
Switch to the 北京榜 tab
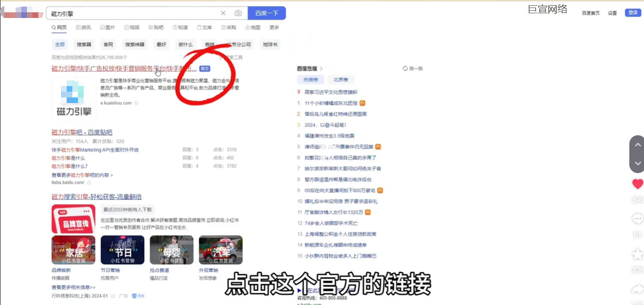point(340,80)
